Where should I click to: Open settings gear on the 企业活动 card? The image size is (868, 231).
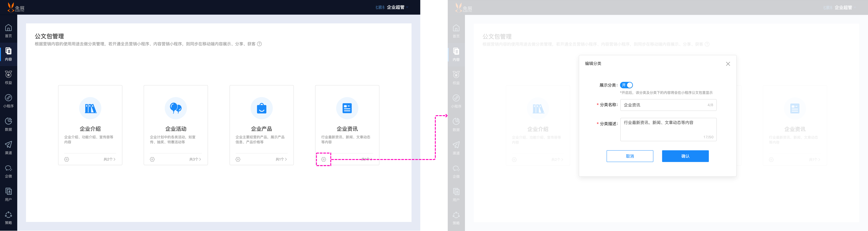pos(152,159)
